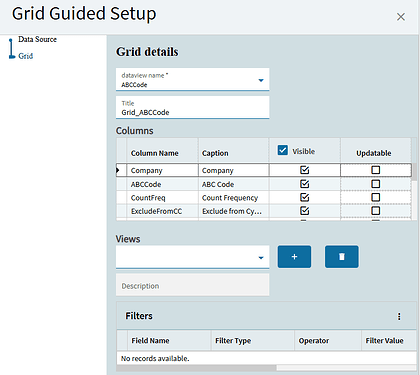The width and height of the screenshot is (420, 375).
Task: Check Updatable for the CountFreq row
Action: pyautogui.click(x=376, y=197)
